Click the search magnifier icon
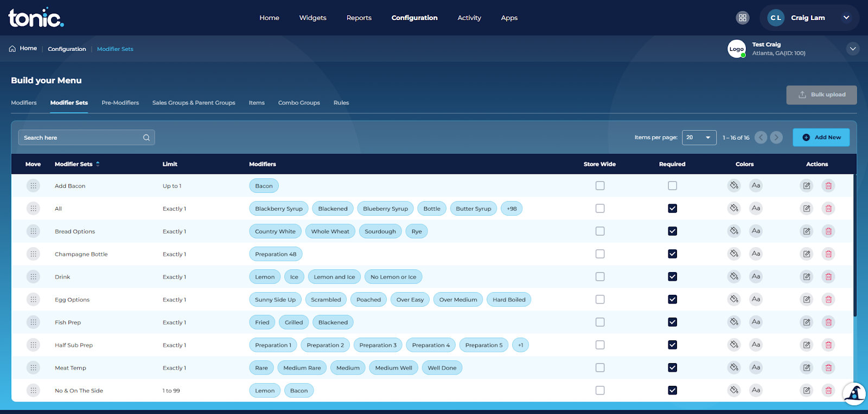 [x=146, y=138]
